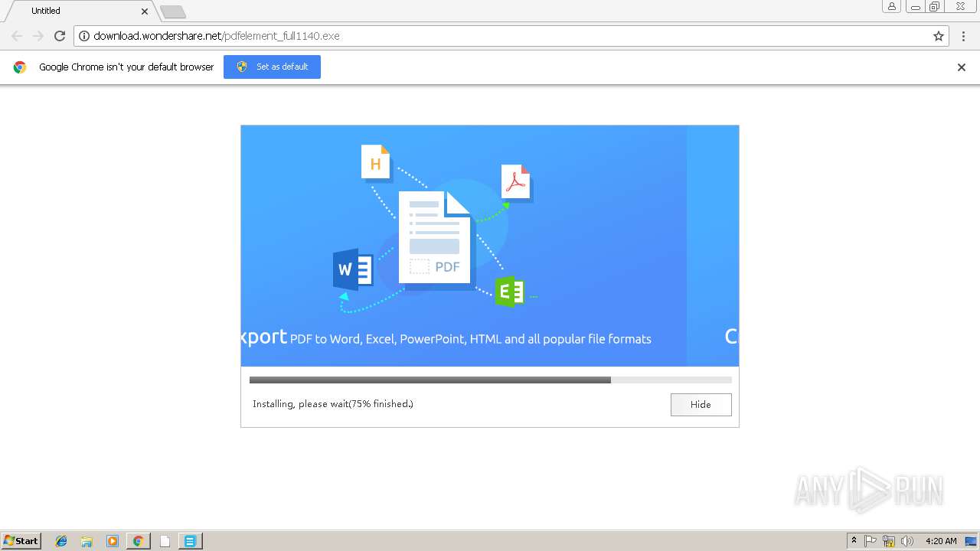This screenshot has width=980, height=551.
Task: Open the Action Center flag icon
Action: click(x=871, y=541)
